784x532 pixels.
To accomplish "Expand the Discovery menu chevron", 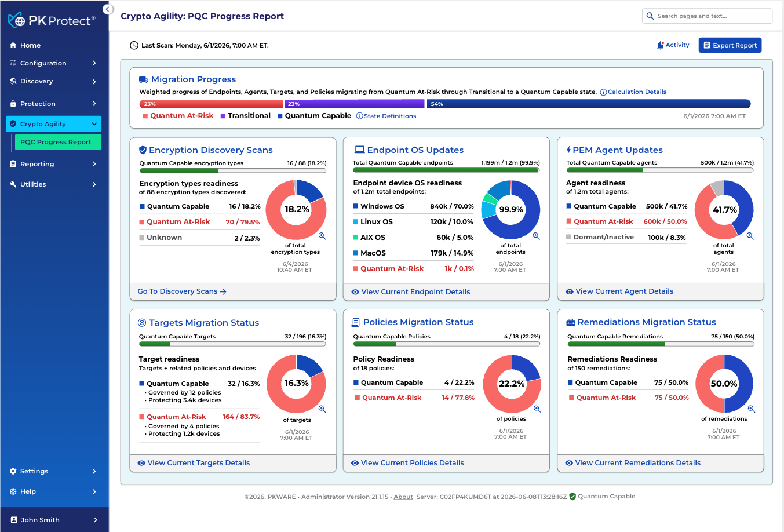I will pyautogui.click(x=94, y=82).
